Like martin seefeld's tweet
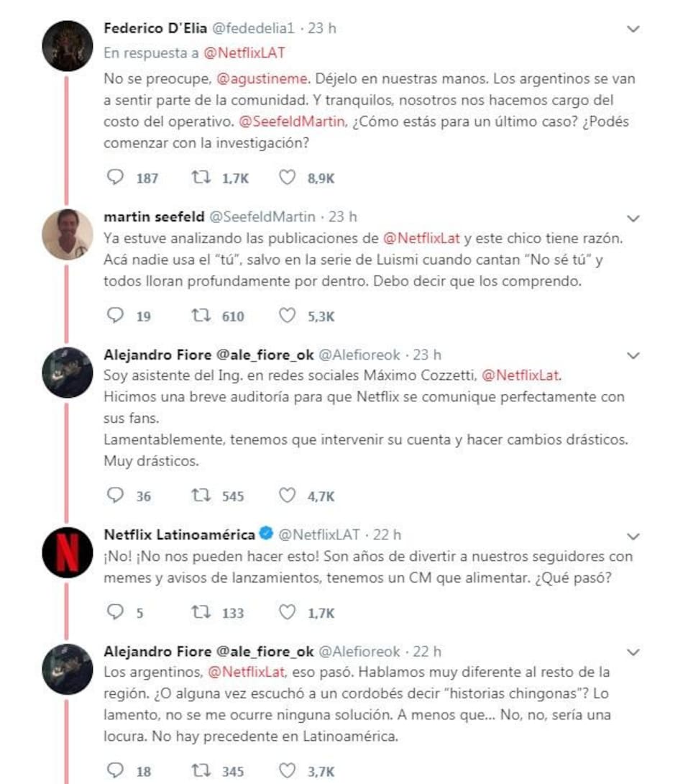 coord(287,315)
